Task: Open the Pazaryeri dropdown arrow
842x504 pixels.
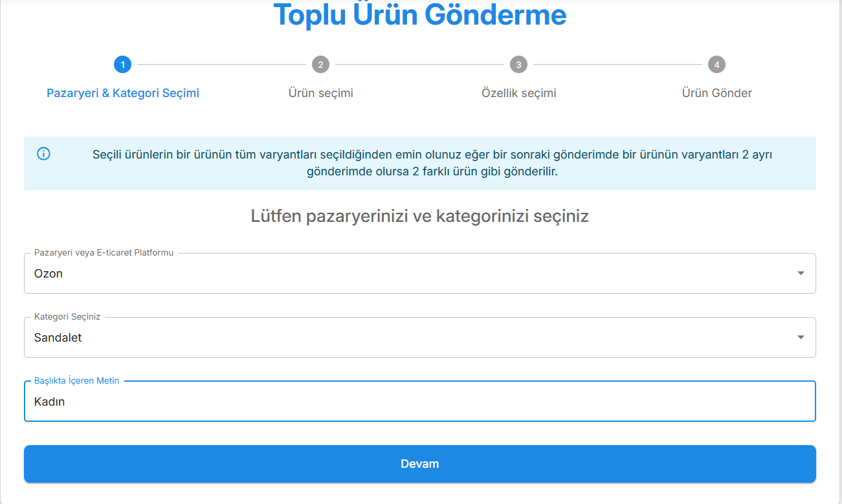Action: (801, 273)
